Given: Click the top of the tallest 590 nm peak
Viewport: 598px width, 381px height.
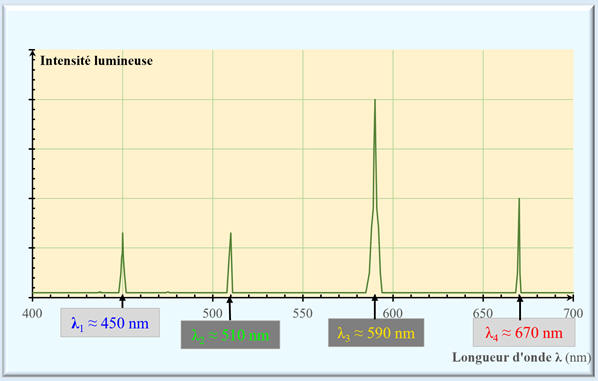Looking at the screenshot, I should pyautogui.click(x=375, y=100).
